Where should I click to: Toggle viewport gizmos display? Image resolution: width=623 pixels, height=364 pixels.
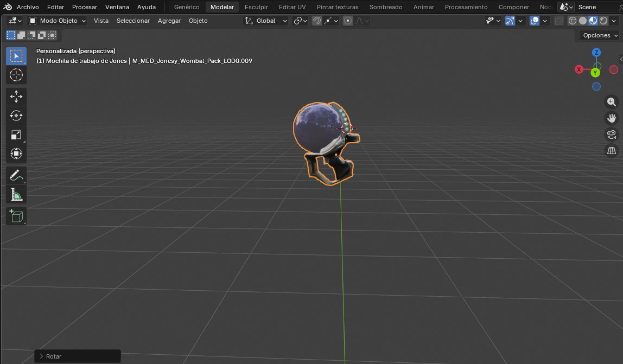(510, 21)
